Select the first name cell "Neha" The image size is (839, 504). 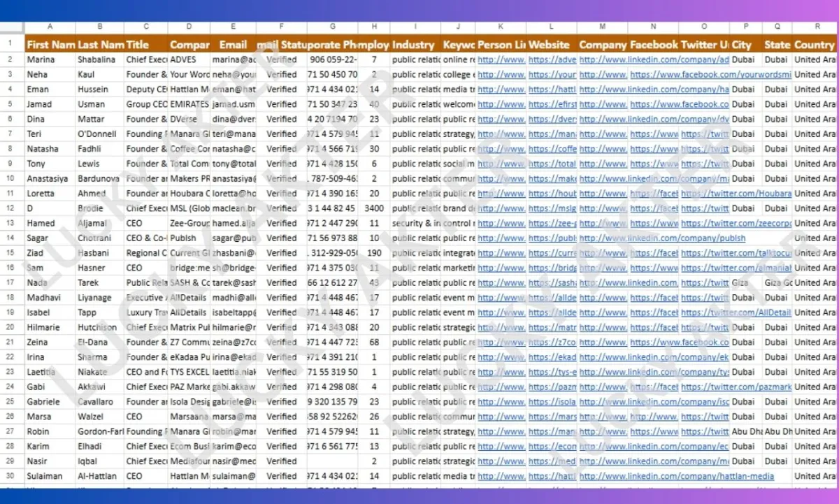tap(50, 75)
